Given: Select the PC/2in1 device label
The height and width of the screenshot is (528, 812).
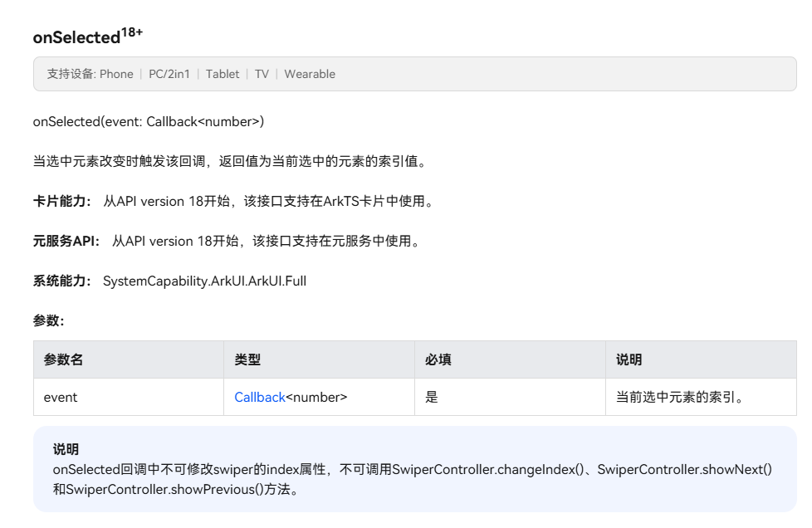Looking at the screenshot, I should tap(169, 74).
